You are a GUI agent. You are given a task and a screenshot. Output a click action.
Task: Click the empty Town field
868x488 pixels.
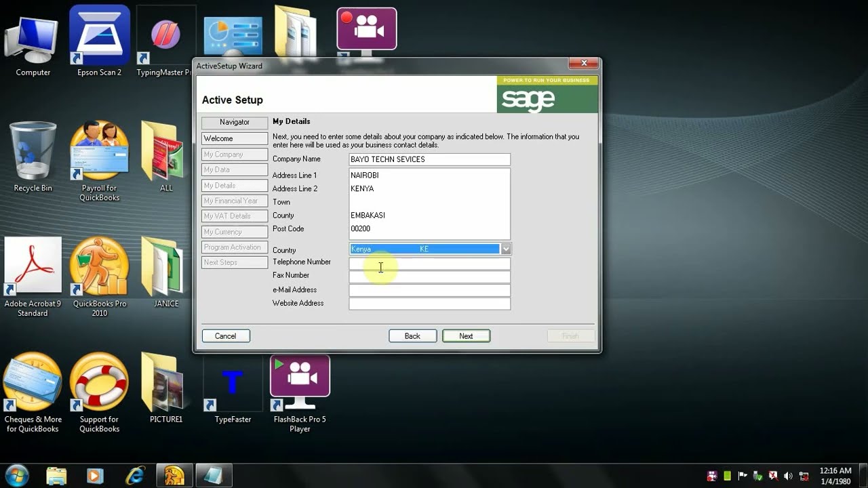coord(429,202)
